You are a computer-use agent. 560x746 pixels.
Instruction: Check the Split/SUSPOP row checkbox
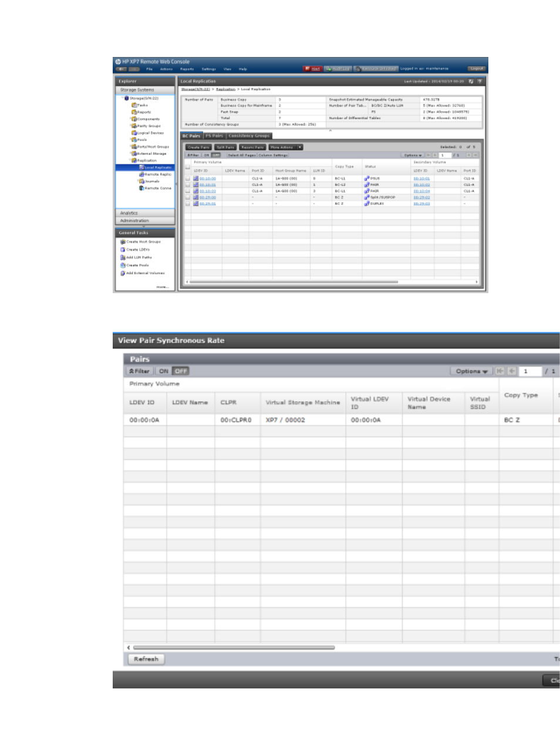(188, 197)
